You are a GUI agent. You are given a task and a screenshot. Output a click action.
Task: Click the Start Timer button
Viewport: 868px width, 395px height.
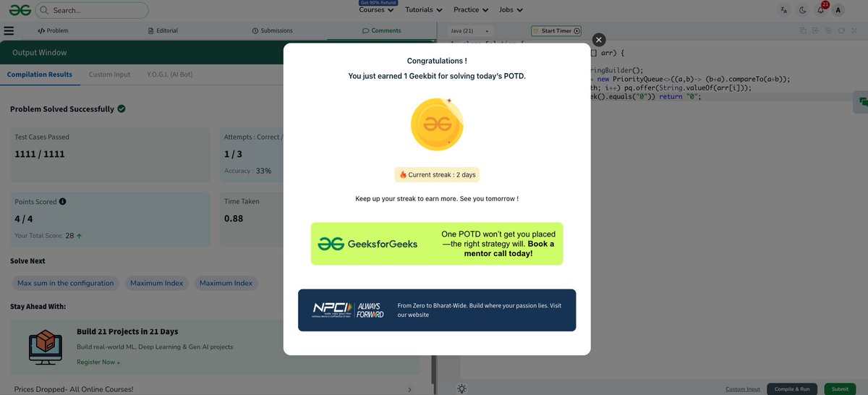pyautogui.click(x=556, y=31)
